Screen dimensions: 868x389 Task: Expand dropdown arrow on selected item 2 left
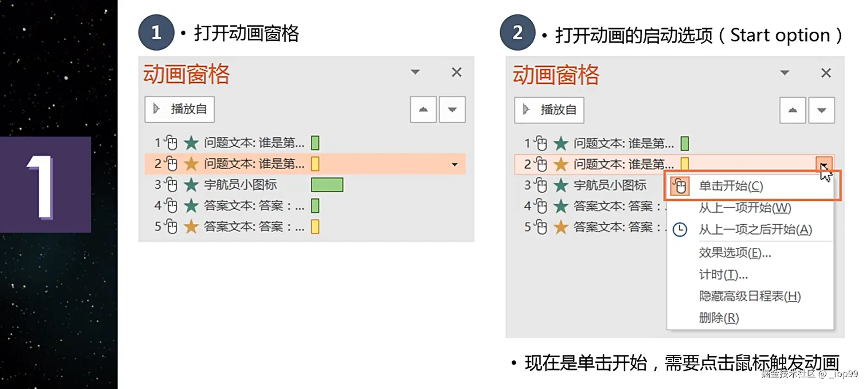pos(454,164)
